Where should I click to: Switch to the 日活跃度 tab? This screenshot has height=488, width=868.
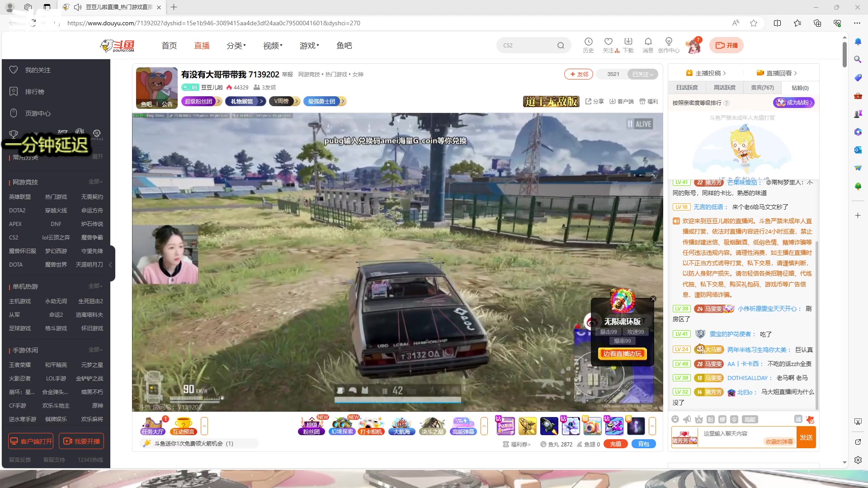687,88
